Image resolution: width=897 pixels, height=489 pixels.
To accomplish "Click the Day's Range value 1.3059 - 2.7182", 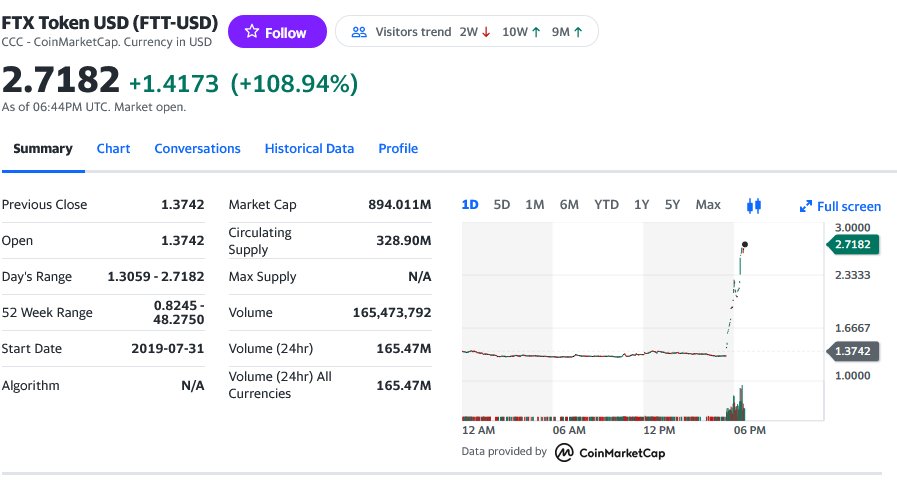I will [156, 277].
